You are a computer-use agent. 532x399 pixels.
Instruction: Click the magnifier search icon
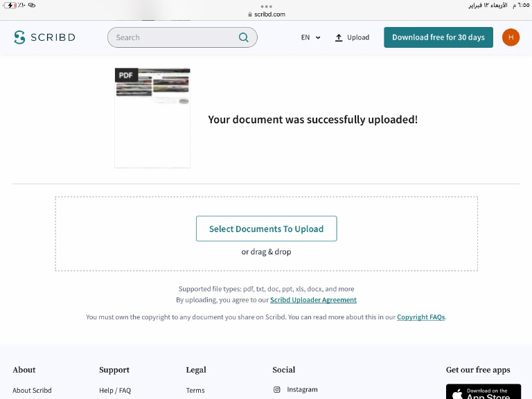(x=244, y=37)
